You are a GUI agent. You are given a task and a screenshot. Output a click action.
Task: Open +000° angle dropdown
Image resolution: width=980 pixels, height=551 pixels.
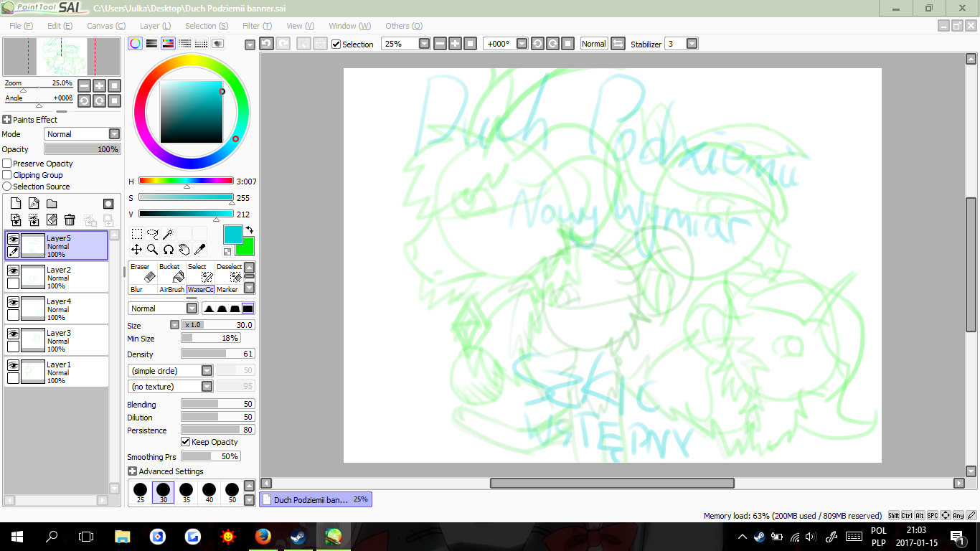click(522, 44)
